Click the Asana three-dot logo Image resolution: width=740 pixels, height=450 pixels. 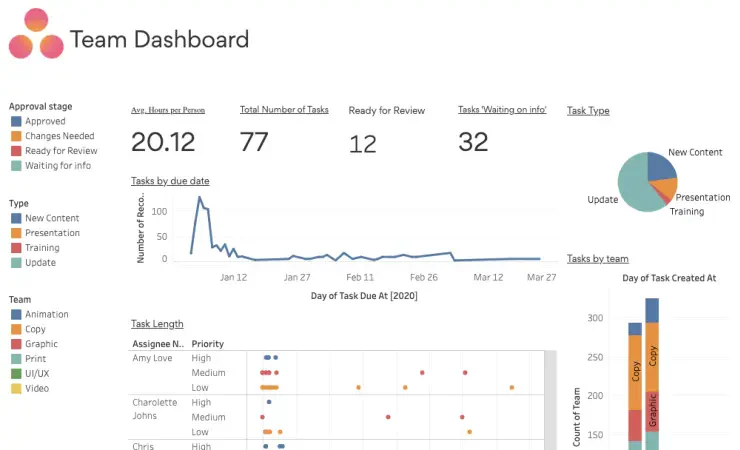pyautogui.click(x=36, y=33)
